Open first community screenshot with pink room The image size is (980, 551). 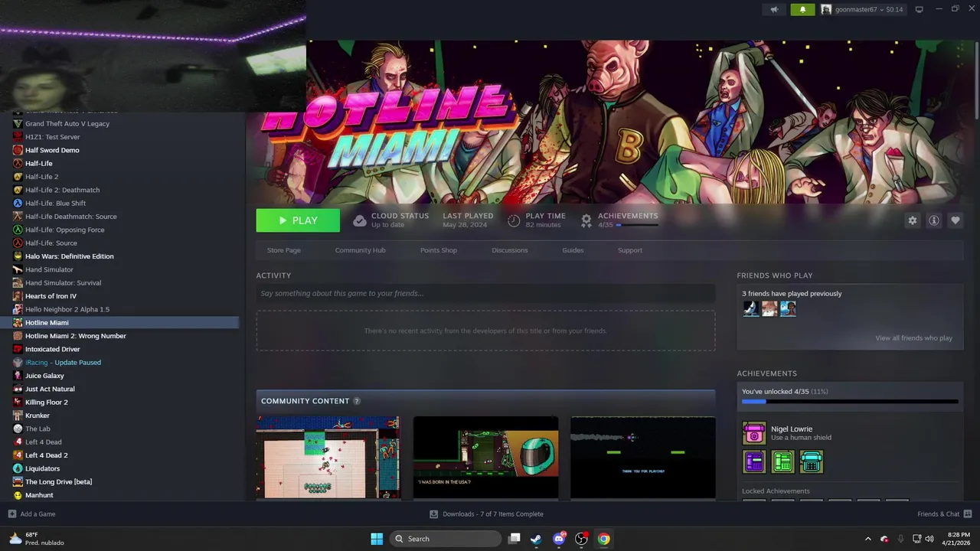pos(328,458)
